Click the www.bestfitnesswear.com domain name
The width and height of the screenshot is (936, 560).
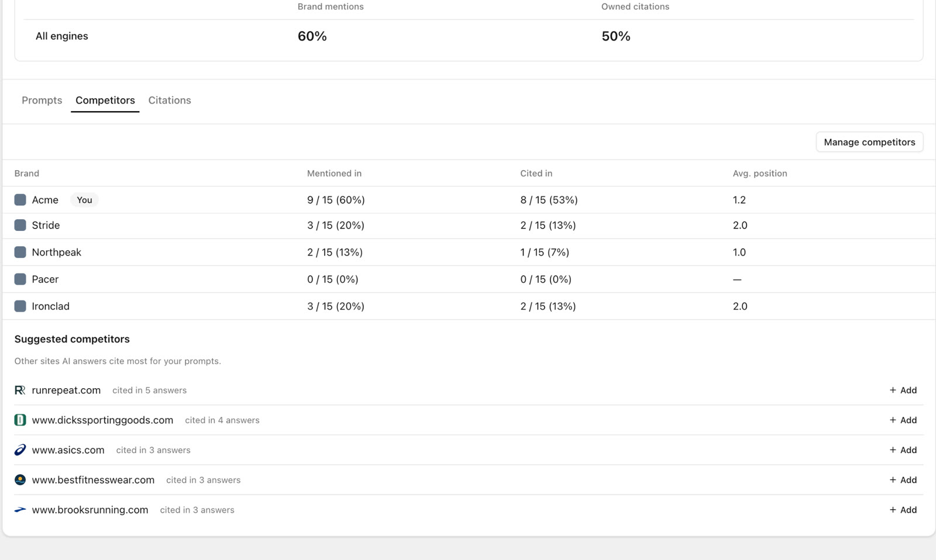93,480
